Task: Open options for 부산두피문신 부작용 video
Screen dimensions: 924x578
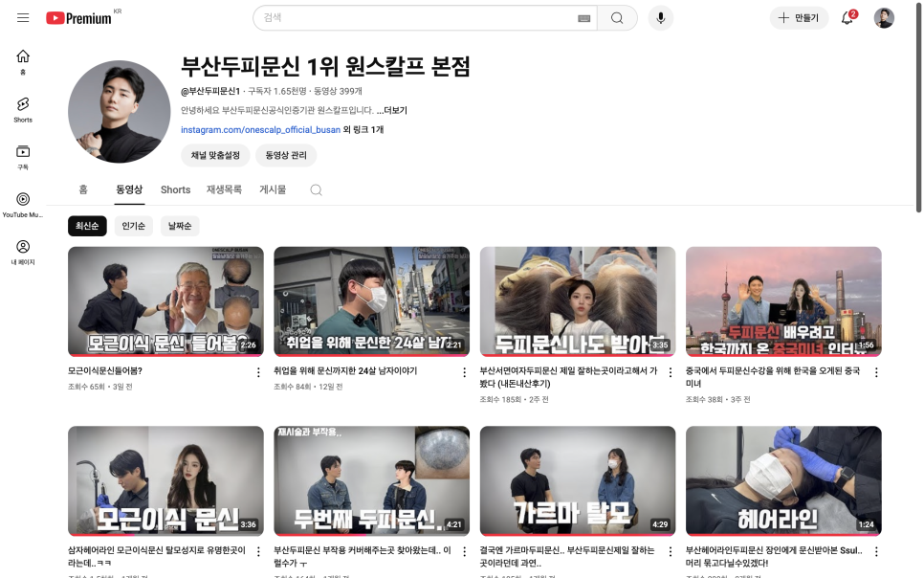Action: click(x=464, y=551)
